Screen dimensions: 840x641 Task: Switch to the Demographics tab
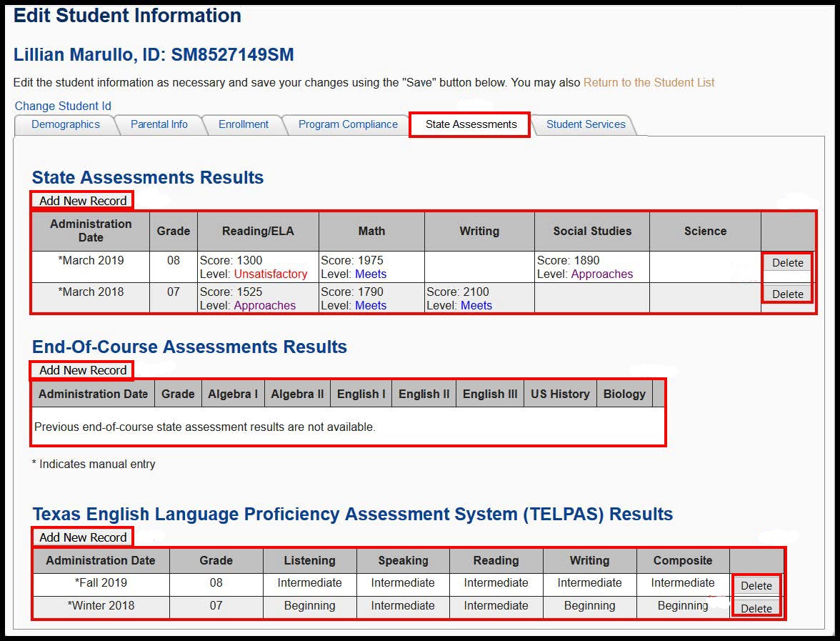(65, 124)
